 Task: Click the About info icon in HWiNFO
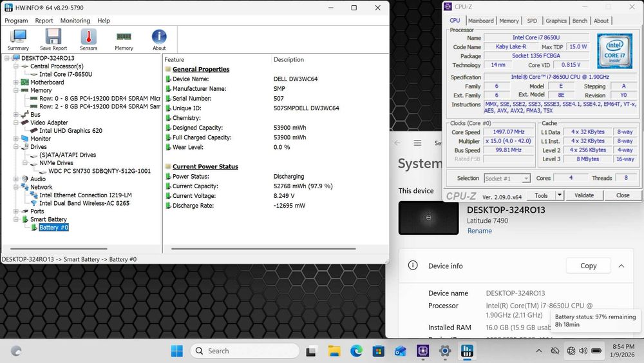[159, 40]
